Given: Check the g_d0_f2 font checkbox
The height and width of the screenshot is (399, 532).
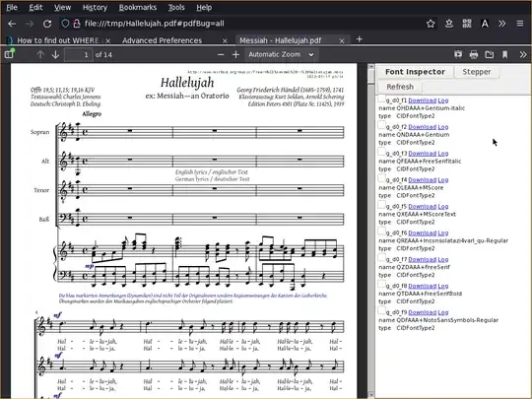Looking at the screenshot, I should point(381,125).
